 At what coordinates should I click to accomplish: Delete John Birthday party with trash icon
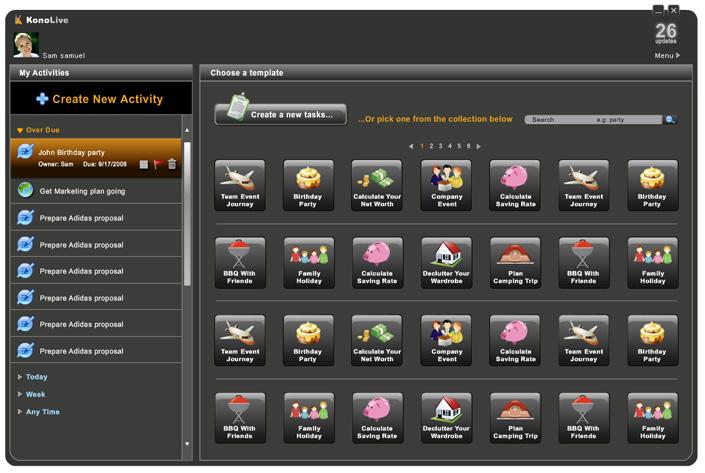(172, 164)
